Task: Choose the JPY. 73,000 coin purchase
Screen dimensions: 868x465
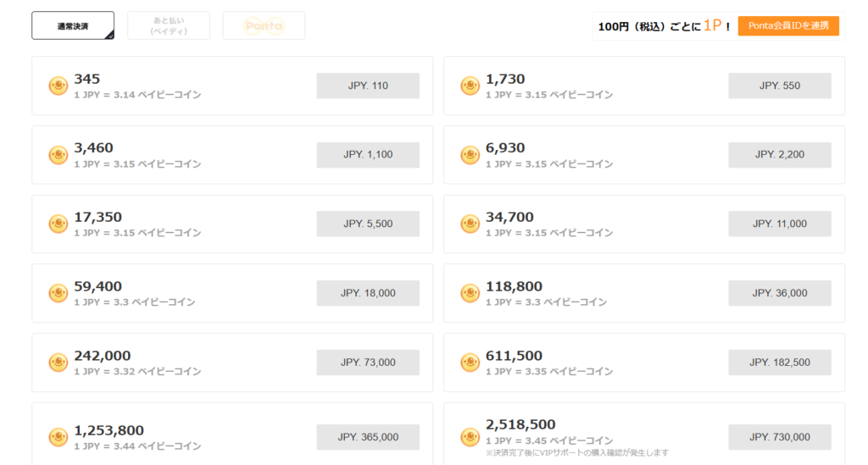Action: pyautogui.click(x=368, y=363)
